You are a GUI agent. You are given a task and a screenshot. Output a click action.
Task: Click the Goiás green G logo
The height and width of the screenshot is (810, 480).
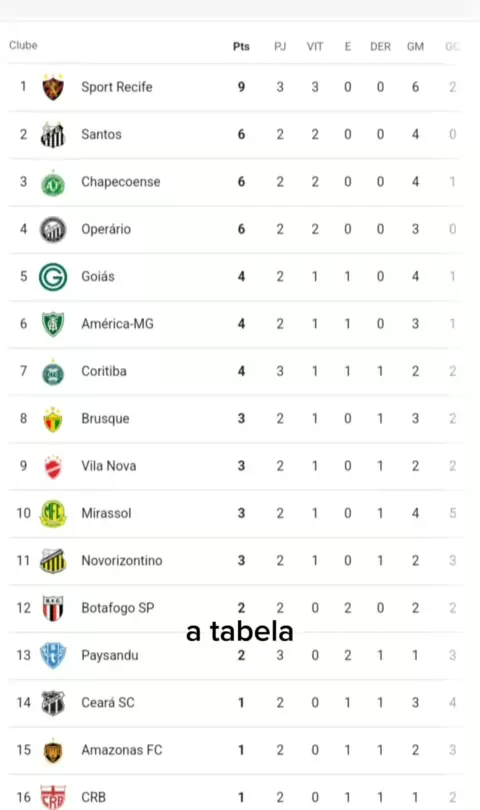(53, 276)
